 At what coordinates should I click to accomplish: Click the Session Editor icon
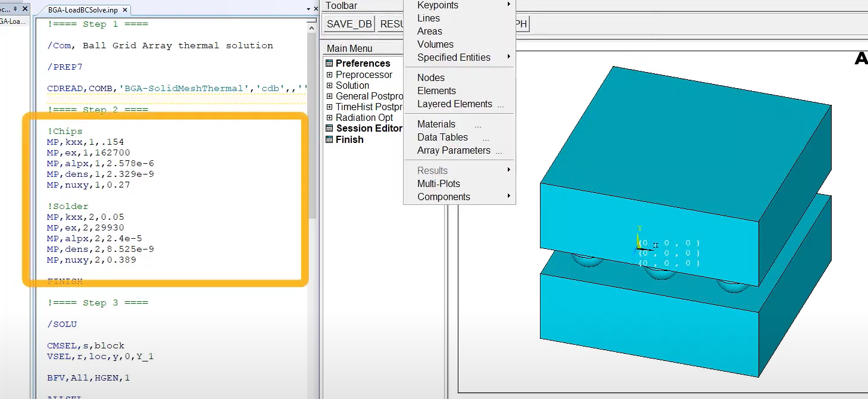coord(329,129)
